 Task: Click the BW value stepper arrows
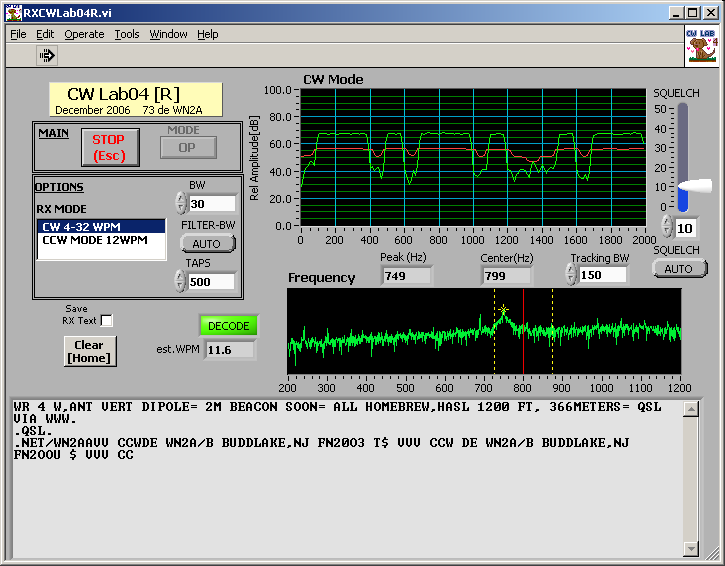pos(181,203)
